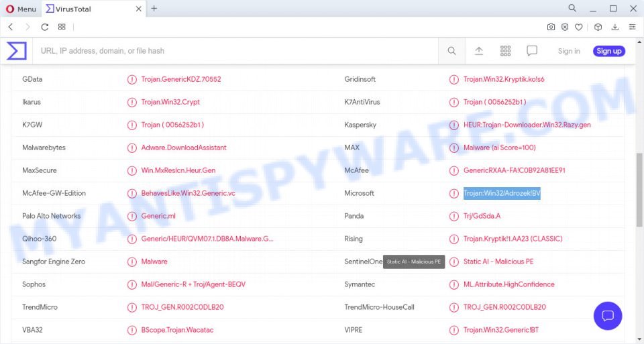
Task: Open the downloads icon
Action: click(x=615, y=27)
